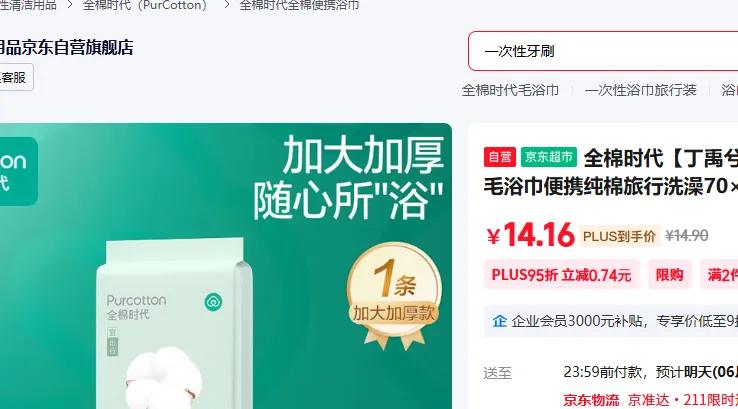
Task: Open the 全棉时代（PurCotton） breadcrumb
Action: coord(145,5)
